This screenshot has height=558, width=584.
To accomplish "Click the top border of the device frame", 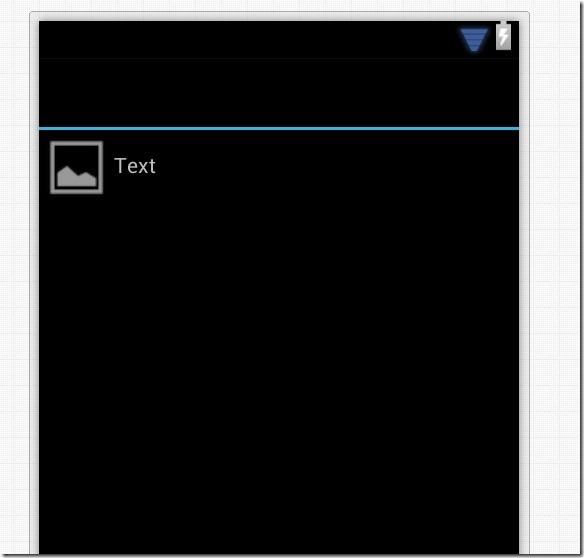I will (x=279, y=16).
